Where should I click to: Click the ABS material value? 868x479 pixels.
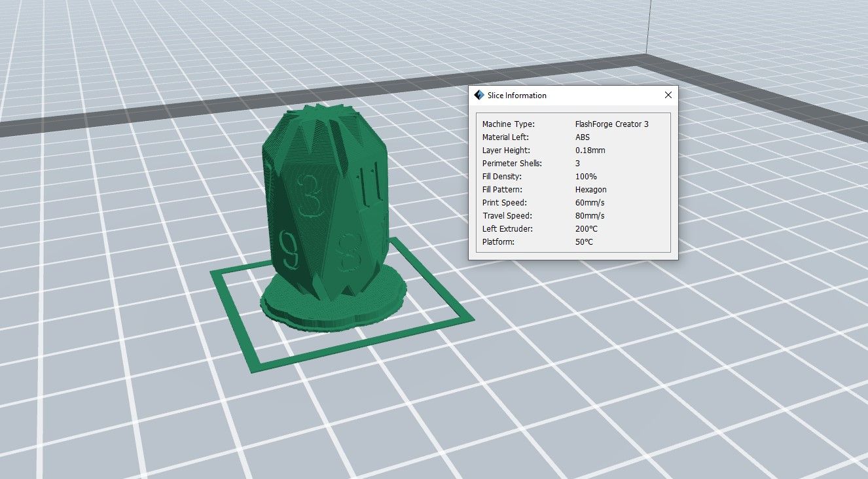coord(582,137)
